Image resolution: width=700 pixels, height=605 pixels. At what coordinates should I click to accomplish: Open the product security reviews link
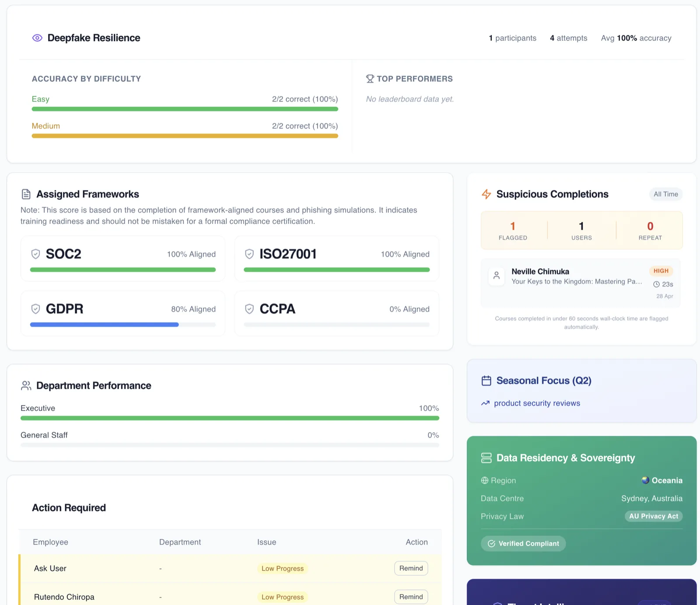click(537, 403)
